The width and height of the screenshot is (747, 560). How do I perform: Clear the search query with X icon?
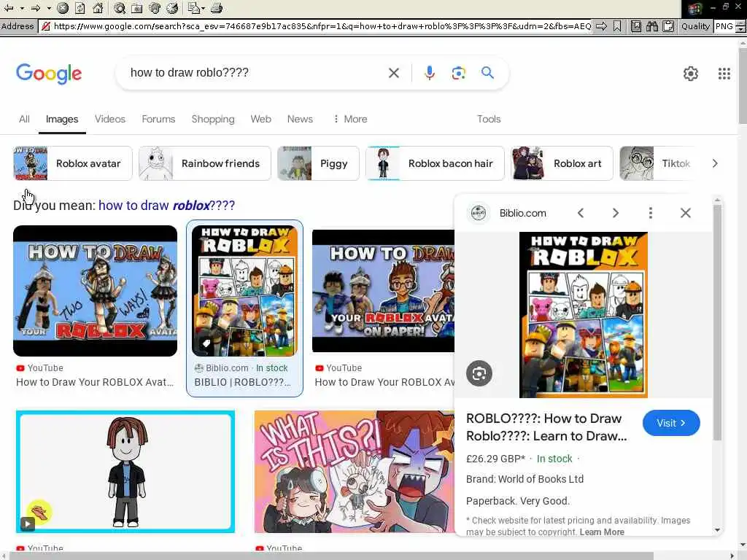394,73
